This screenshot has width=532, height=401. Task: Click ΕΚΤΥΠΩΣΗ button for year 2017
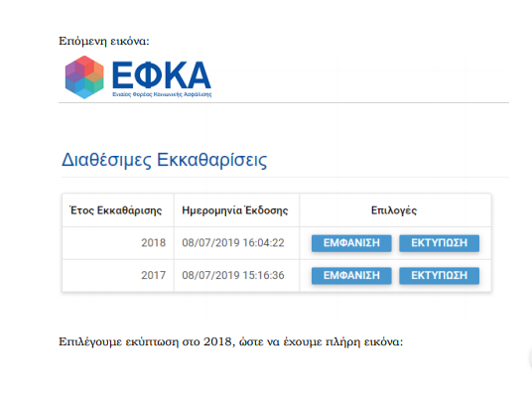click(x=439, y=276)
